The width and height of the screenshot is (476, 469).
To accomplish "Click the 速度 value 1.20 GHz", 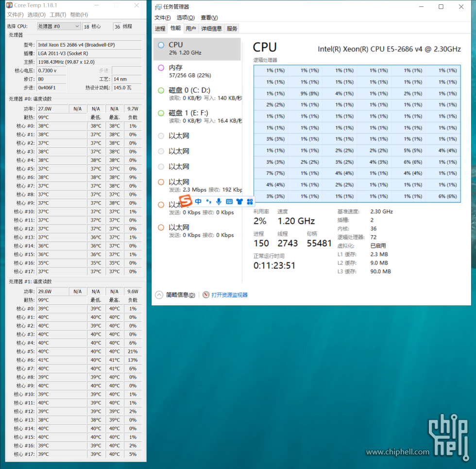I will [296, 221].
